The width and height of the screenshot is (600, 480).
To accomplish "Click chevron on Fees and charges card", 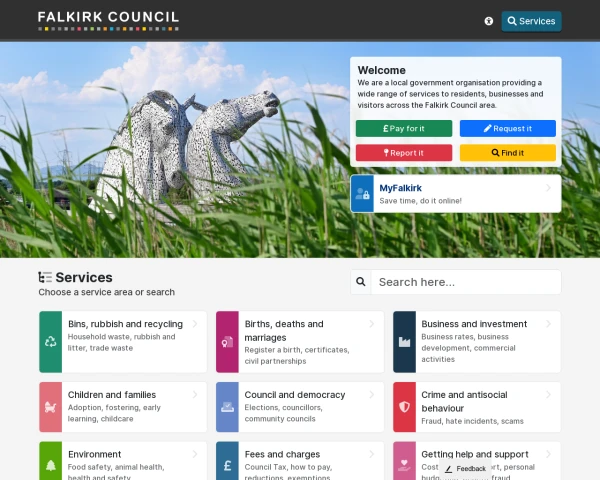I will tap(372, 454).
